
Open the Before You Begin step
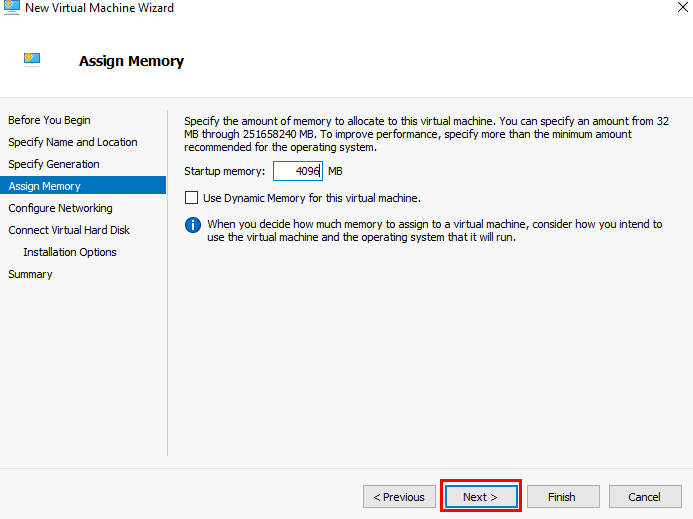49,120
